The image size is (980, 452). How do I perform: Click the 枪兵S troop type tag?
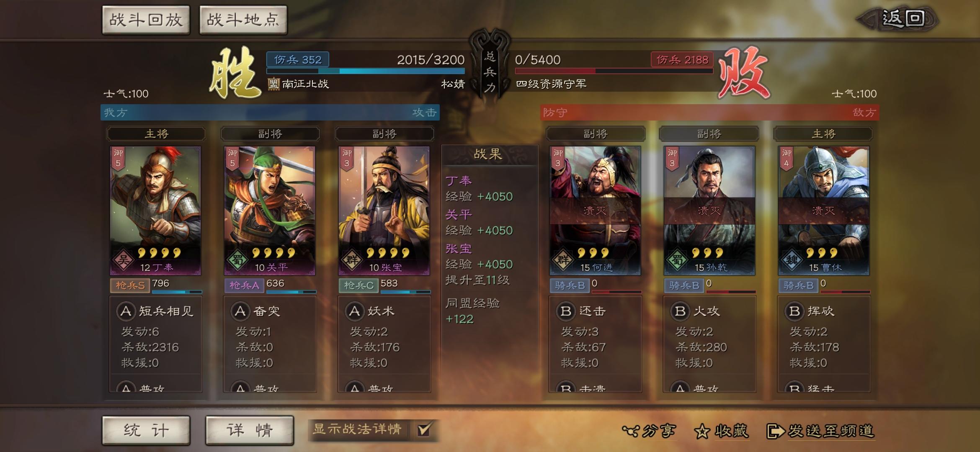(x=130, y=285)
